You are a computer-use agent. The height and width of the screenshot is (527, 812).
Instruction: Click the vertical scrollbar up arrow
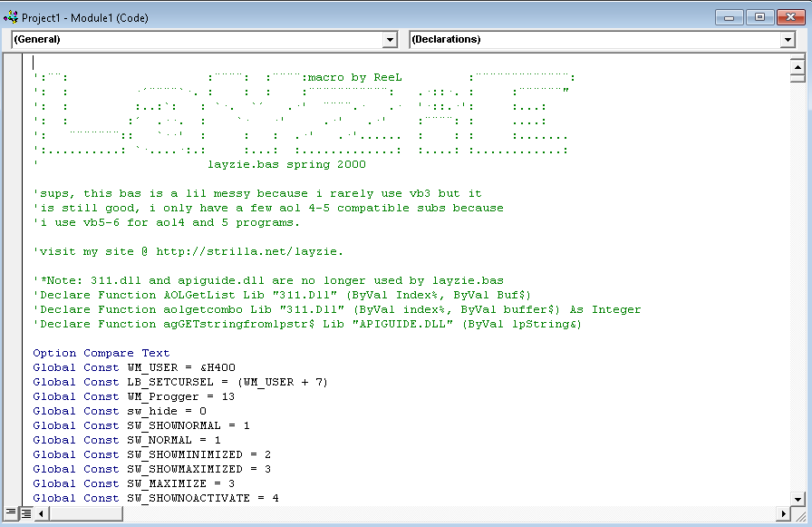tap(797, 66)
